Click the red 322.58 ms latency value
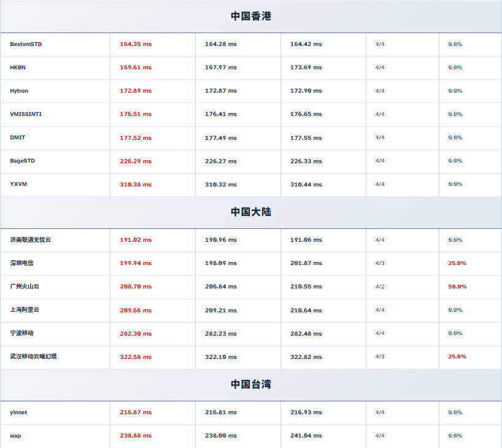502x448 pixels. (x=136, y=357)
